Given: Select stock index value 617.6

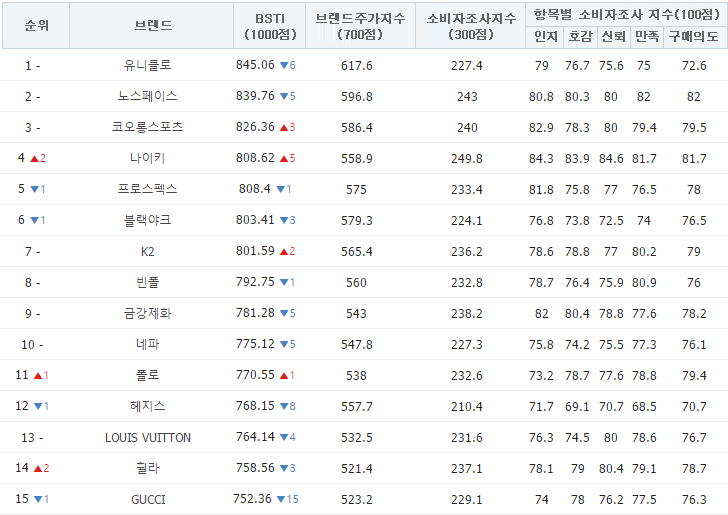Looking at the screenshot, I should [357, 65].
